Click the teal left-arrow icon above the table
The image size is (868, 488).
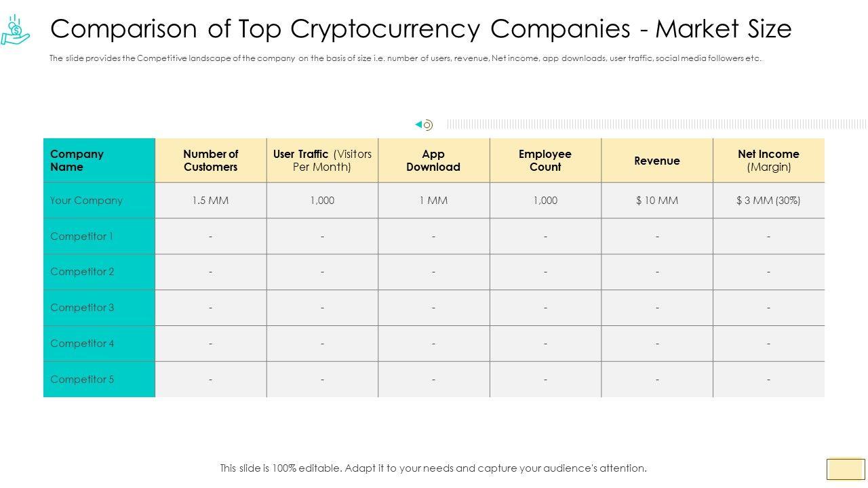click(x=418, y=124)
